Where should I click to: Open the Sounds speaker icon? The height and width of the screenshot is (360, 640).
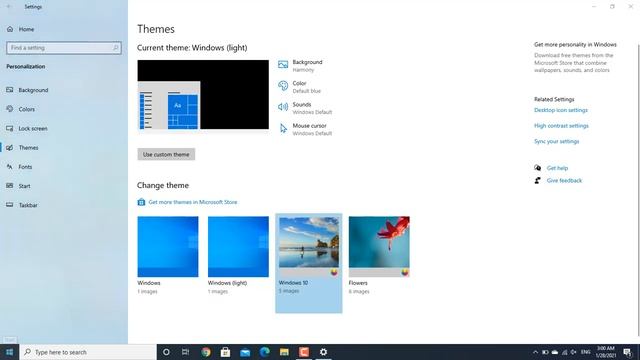(x=283, y=107)
